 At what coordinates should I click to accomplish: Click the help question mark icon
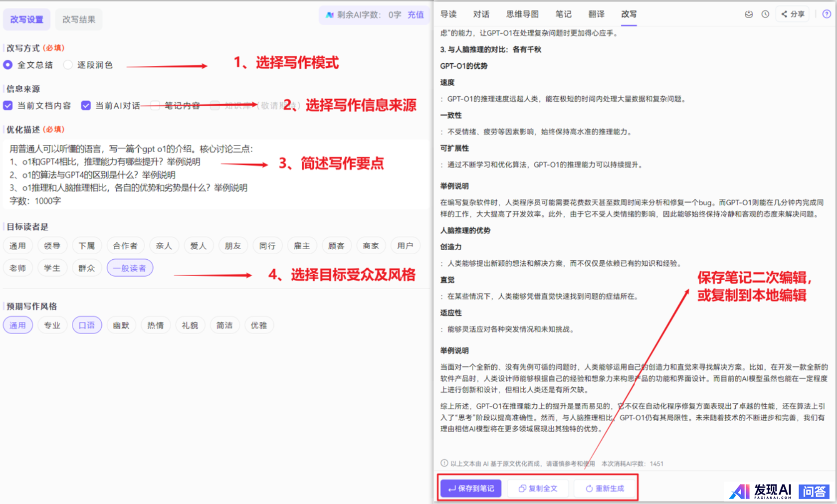[827, 14]
